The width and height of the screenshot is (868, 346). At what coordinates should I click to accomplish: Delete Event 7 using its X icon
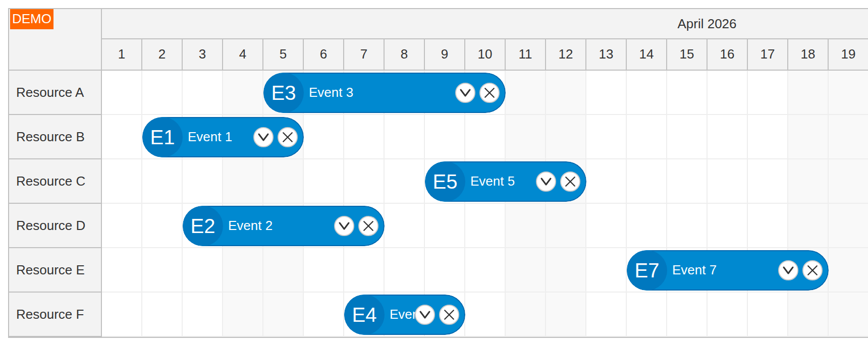pyautogui.click(x=812, y=270)
